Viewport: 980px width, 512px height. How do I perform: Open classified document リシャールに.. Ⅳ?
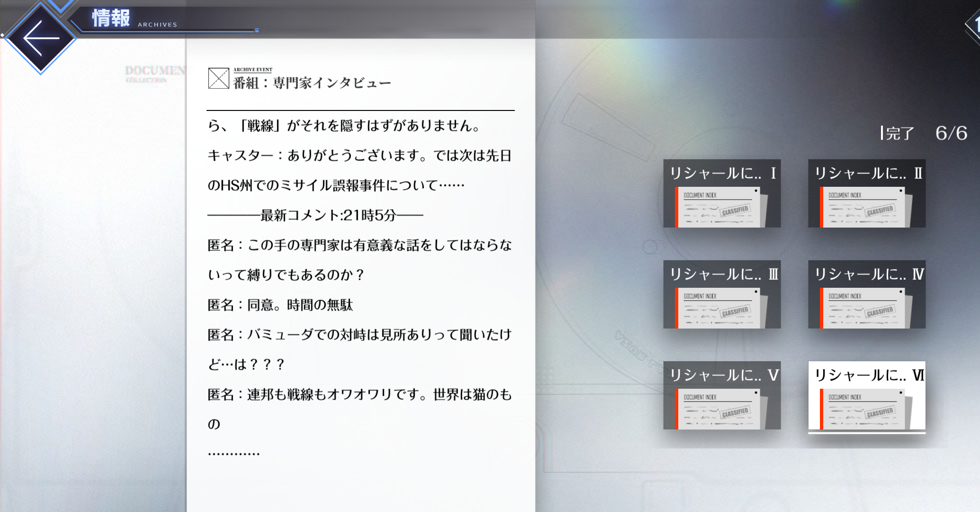tap(867, 294)
